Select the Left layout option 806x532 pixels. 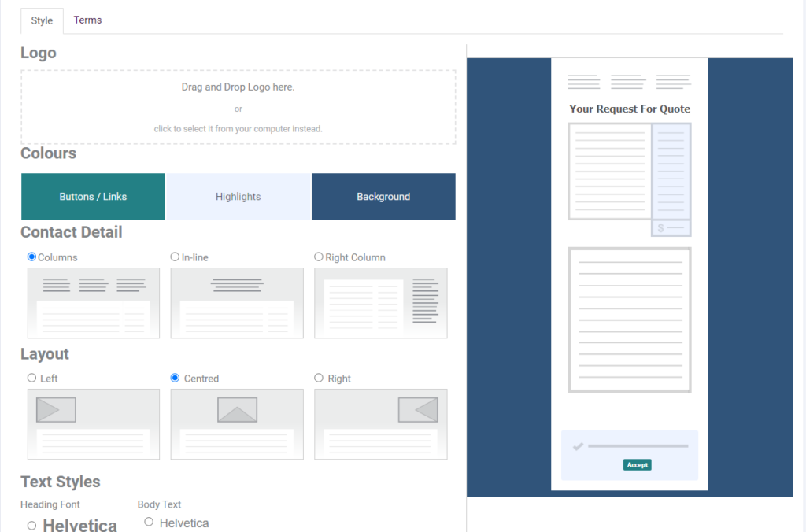coord(31,378)
